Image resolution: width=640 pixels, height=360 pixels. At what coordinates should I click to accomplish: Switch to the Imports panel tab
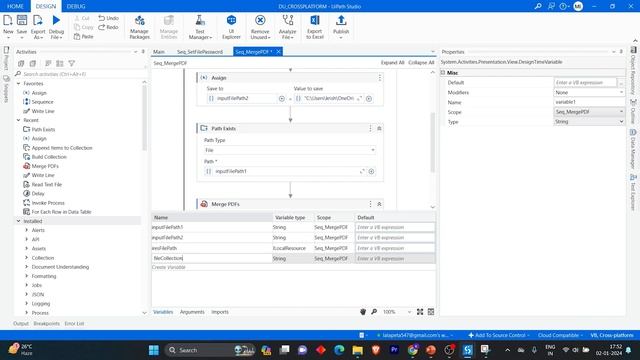pos(220,312)
